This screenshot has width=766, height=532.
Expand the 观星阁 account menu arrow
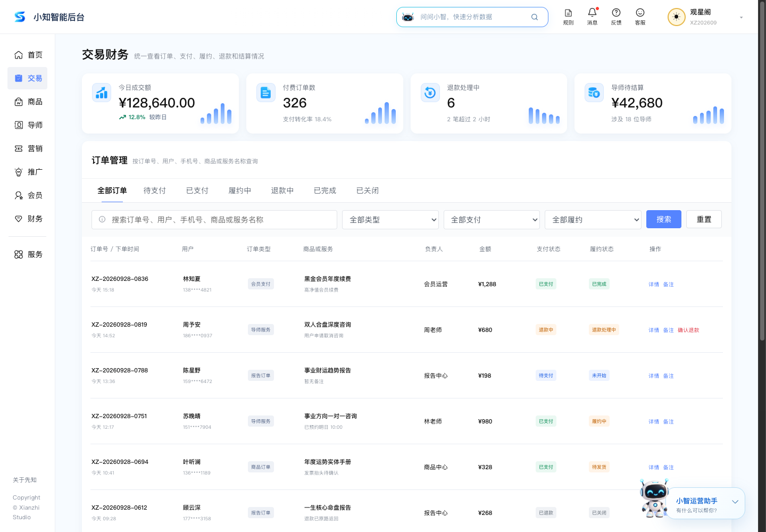tap(741, 18)
